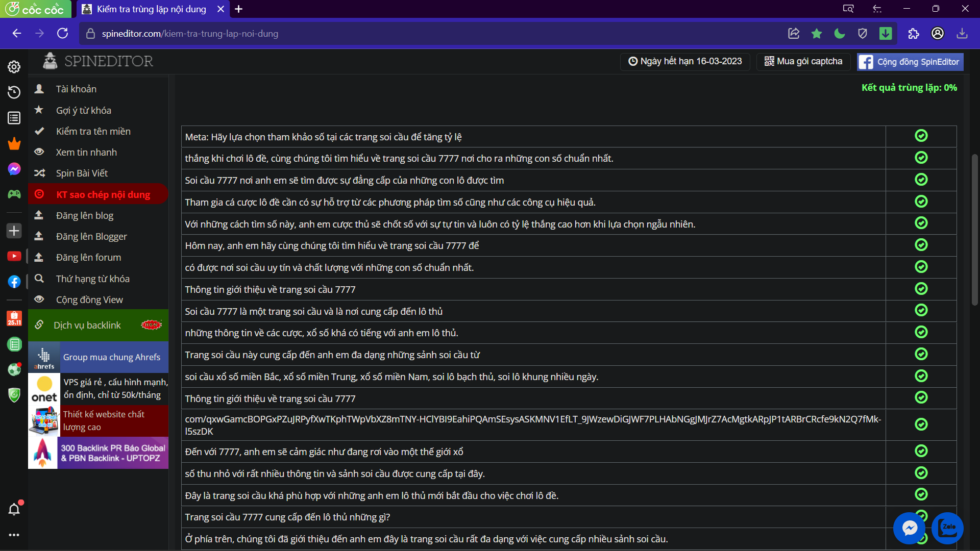Select 'KT sao chép nội dung' menu
This screenshot has height=551, width=980.
click(98, 194)
